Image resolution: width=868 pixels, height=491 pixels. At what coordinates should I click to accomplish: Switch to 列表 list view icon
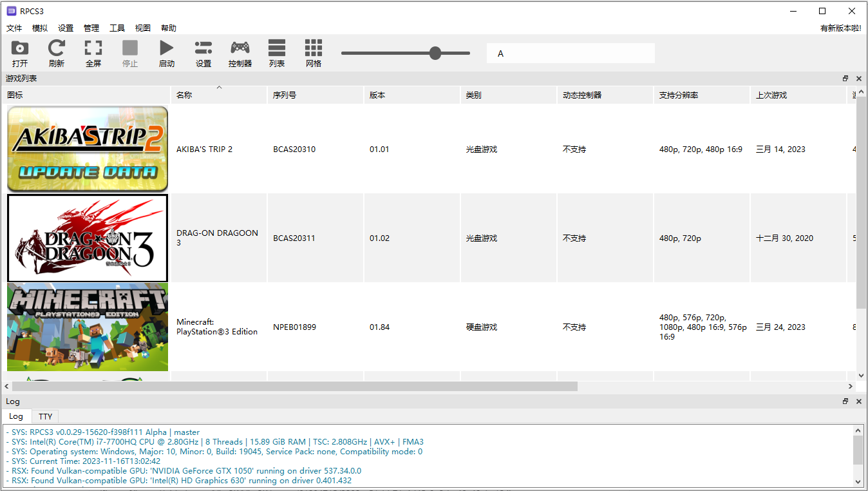pos(277,48)
